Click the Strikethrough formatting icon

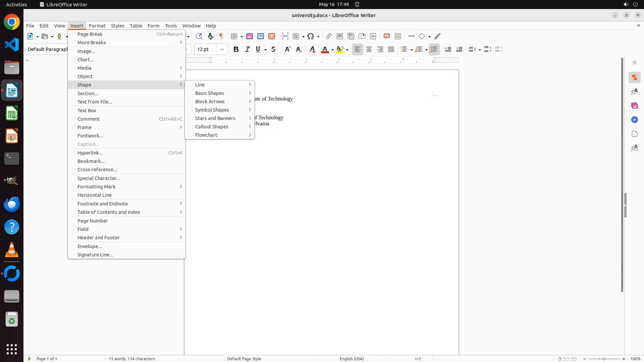[273, 49]
